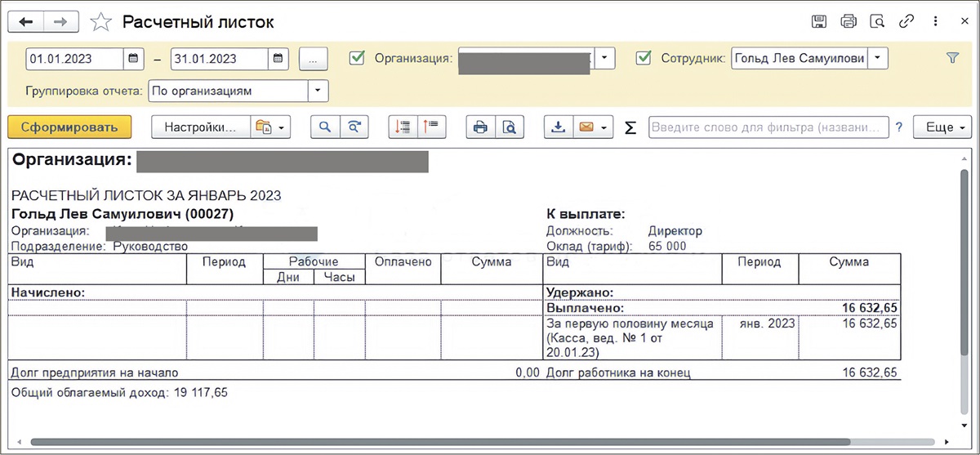Viewport: 980px width, 455px height.
Task: Open calendar for the end date 31.01.2023
Action: click(278, 59)
